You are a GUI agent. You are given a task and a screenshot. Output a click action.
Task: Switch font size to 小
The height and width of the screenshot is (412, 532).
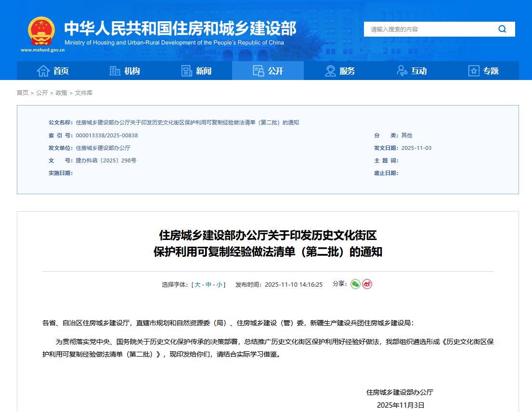click(x=220, y=284)
